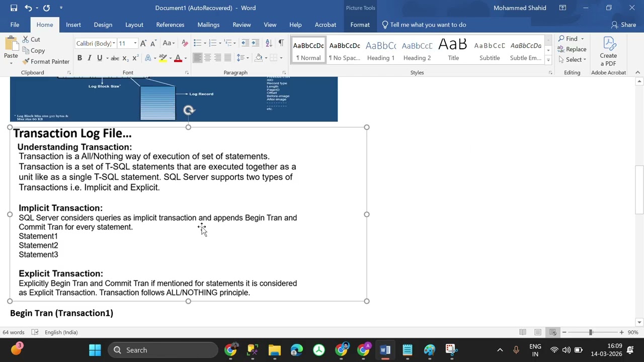The width and height of the screenshot is (644, 362).
Task: Justify the paragraph text
Action: pos(227,58)
